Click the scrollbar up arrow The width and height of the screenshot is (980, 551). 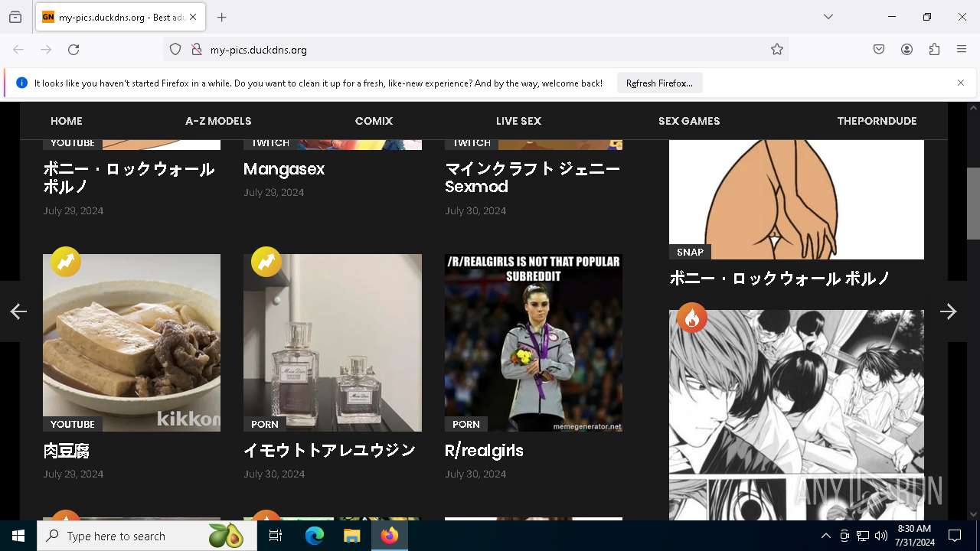(973, 109)
